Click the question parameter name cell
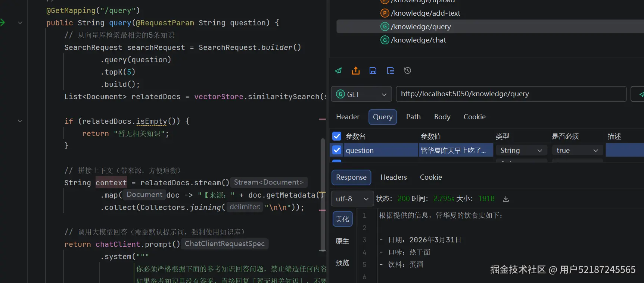 click(381, 150)
